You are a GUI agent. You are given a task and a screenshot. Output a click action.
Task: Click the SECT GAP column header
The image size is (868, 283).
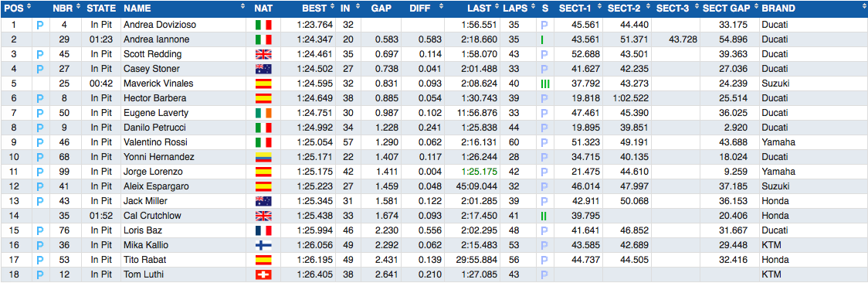729,9
